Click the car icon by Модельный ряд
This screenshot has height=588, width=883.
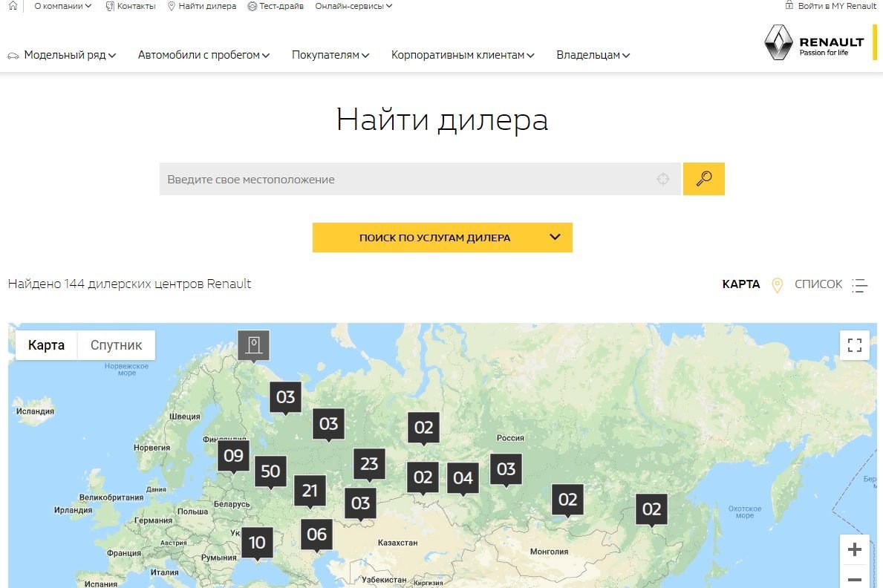13,56
